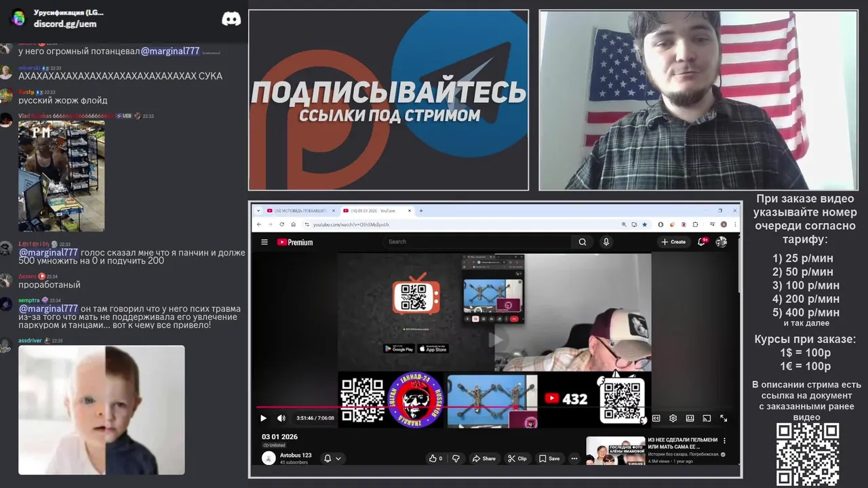Click the video title 03 01 2026

click(280, 436)
